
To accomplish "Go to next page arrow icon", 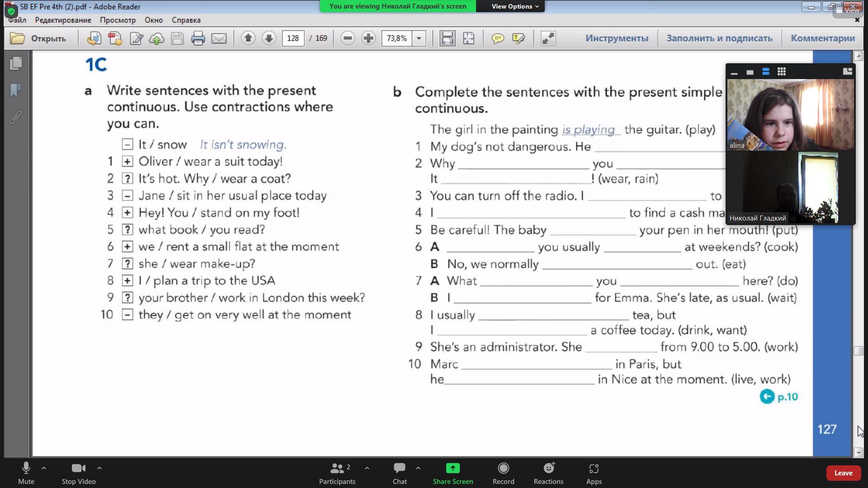I will click(x=269, y=38).
